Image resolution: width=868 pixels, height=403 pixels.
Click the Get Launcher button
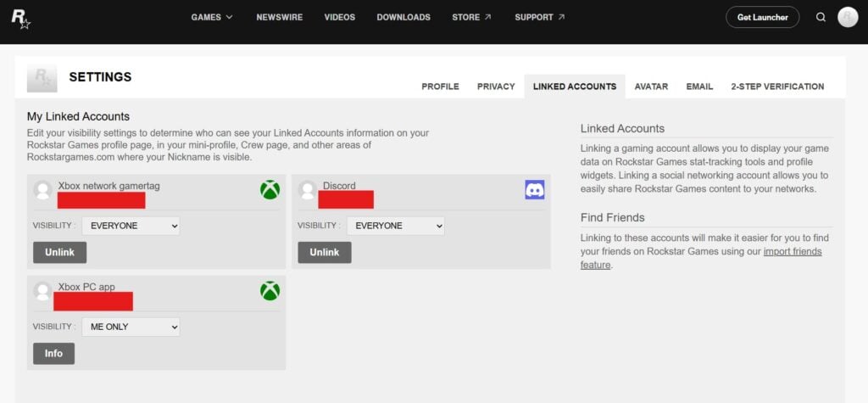762,17
